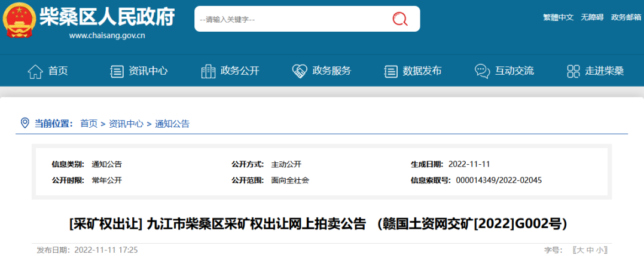
Task: Click the location pin icon by 当前位置
Action: click(x=25, y=123)
